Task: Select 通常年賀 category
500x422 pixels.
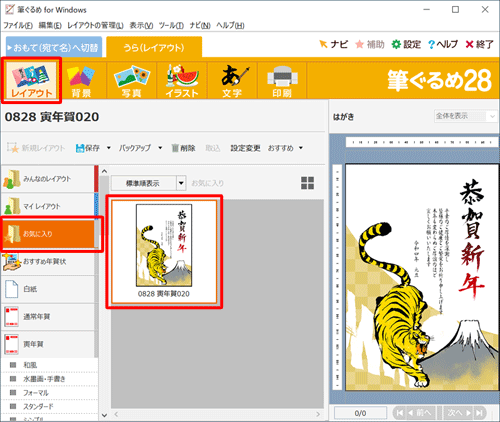Action: click(49, 316)
